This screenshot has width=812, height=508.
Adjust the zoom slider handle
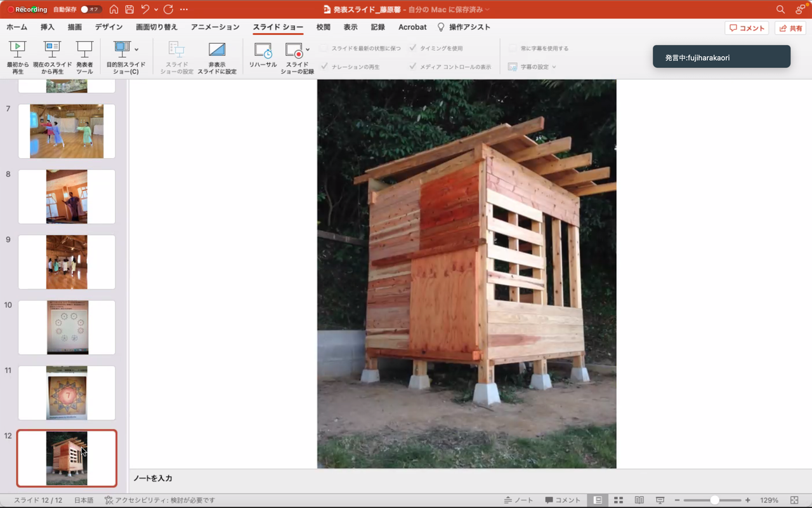(715, 500)
